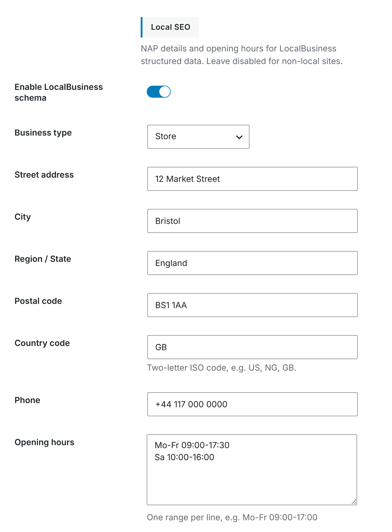Click the 'Business type' label

43,133
